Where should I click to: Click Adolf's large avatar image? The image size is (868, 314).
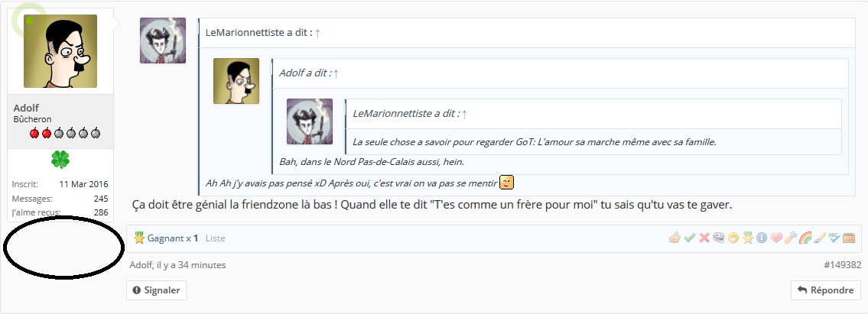pyautogui.click(x=60, y=51)
